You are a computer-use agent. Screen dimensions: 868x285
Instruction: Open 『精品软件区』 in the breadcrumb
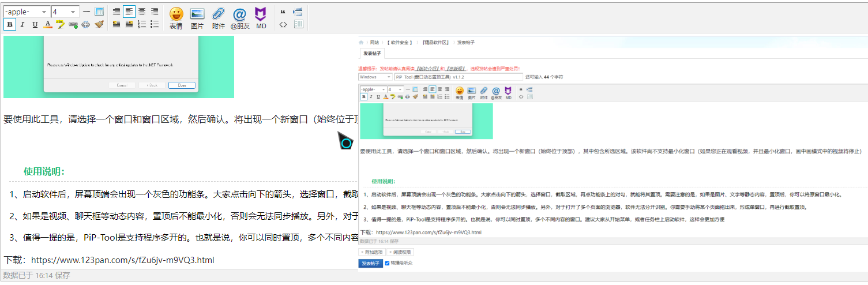click(435, 43)
